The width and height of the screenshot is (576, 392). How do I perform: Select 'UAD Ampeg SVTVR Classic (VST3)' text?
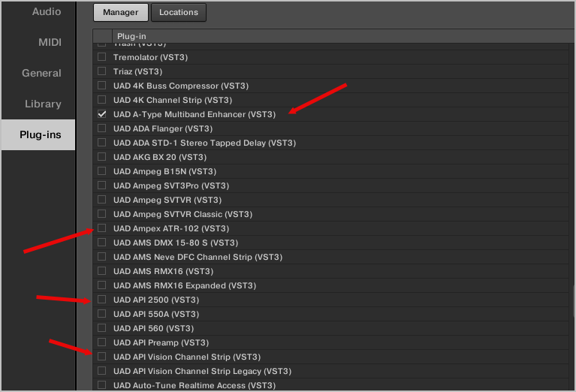[183, 215]
